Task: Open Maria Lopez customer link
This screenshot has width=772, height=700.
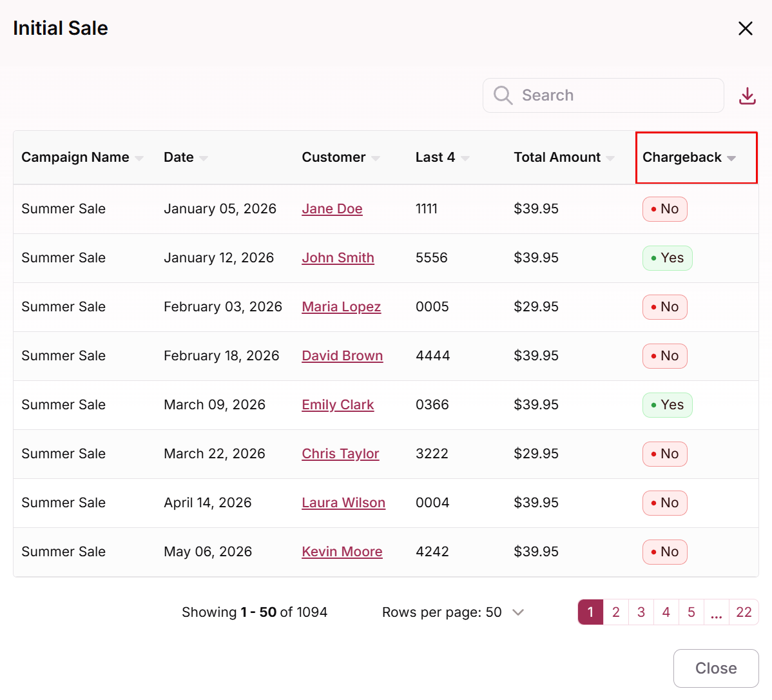Action: (x=341, y=307)
